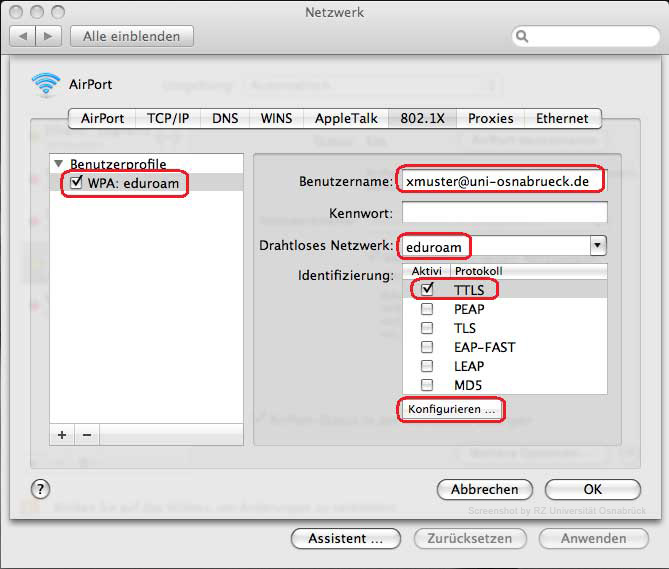Click the AirPort Wi-Fi icon
This screenshot has height=569, width=669.
click(46, 84)
